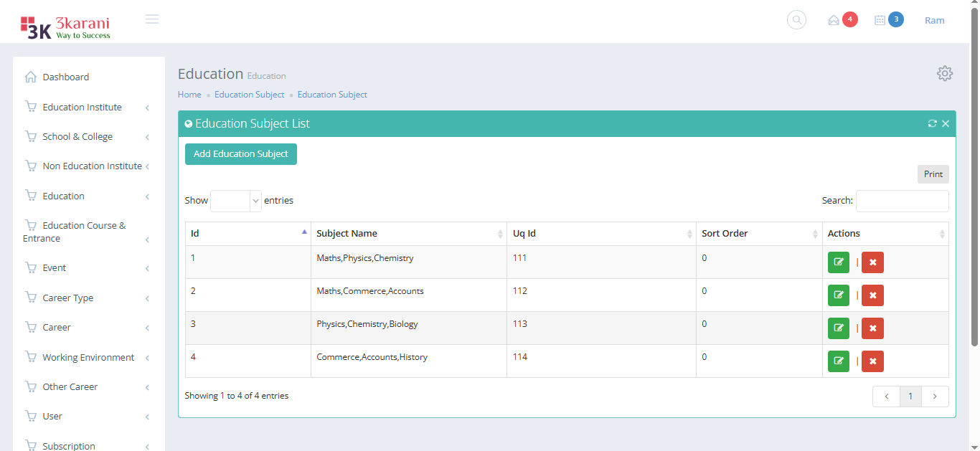Open Dashboard from the sidebar
The height and width of the screenshot is (451, 980).
tap(65, 77)
